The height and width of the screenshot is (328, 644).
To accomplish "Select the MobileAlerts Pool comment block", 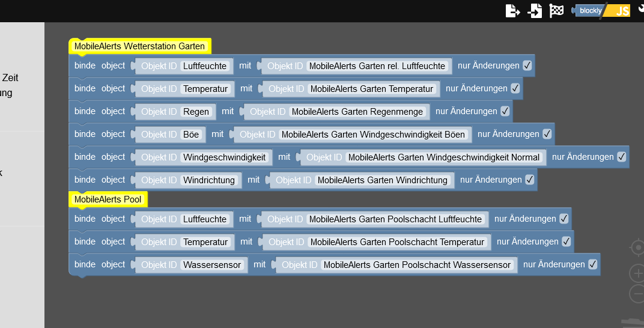I will click(x=108, y=199).
